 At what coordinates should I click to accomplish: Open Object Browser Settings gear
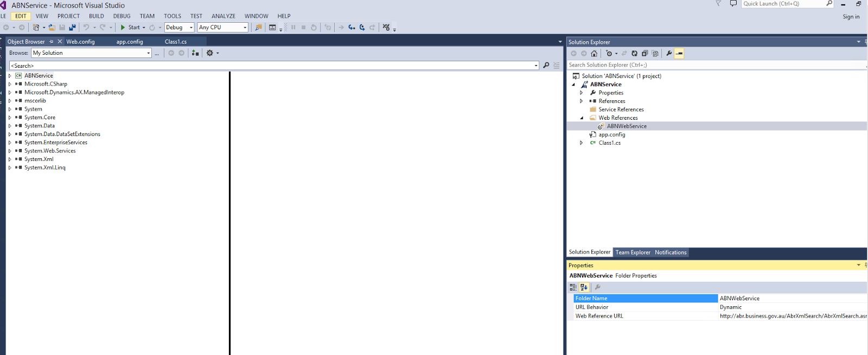[210, 53]
